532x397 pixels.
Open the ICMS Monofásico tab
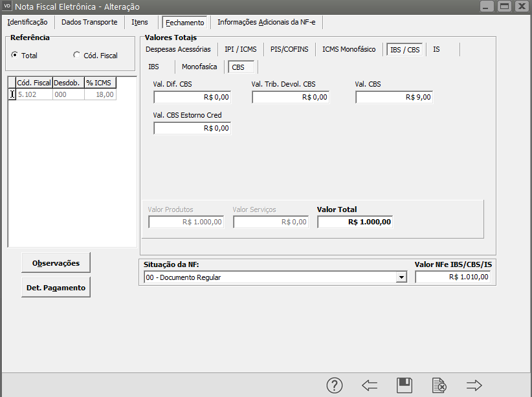click(x=349, y=49)
